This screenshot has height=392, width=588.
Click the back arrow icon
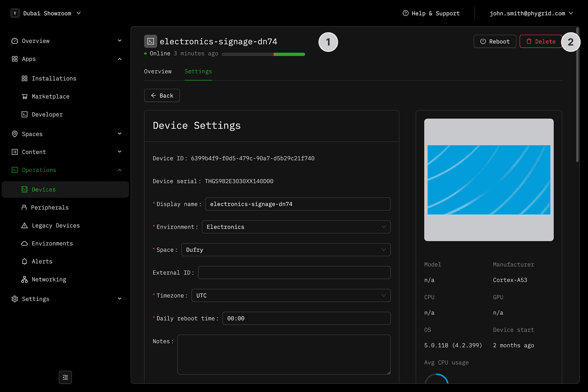(154, 96)
